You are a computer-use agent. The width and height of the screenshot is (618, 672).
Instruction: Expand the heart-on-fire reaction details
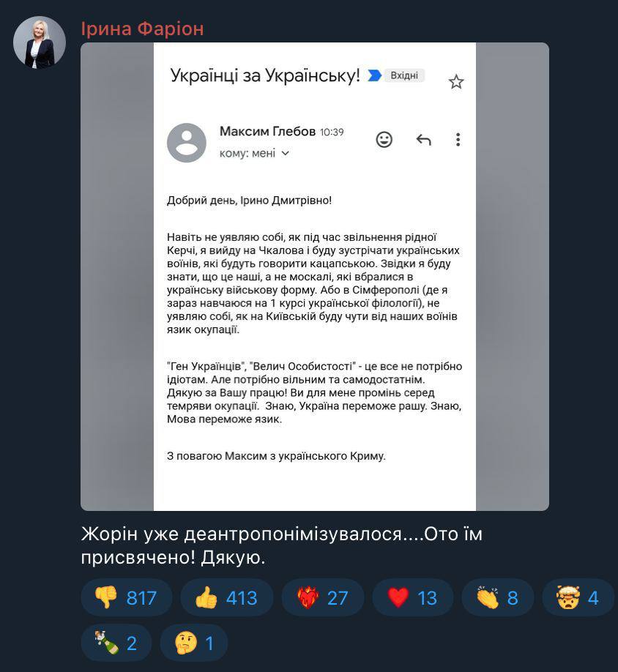click(322, 597)
